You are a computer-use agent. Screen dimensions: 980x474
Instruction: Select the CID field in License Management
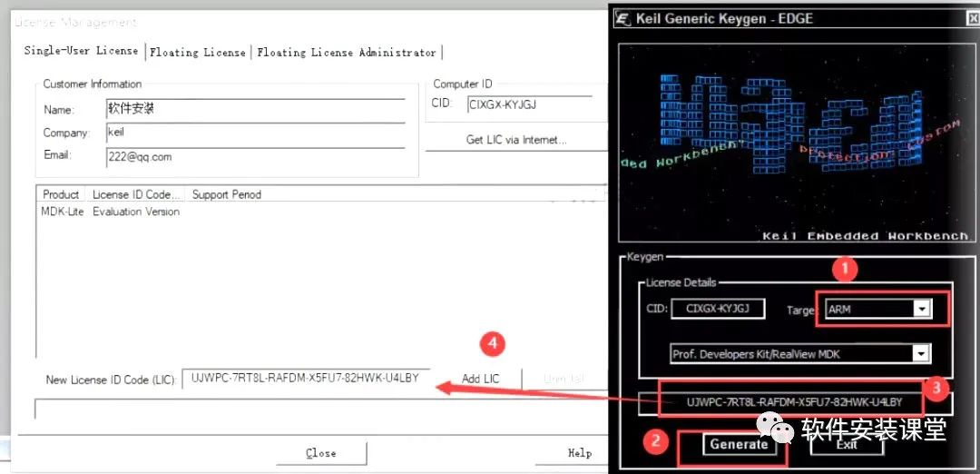point(529,104)
